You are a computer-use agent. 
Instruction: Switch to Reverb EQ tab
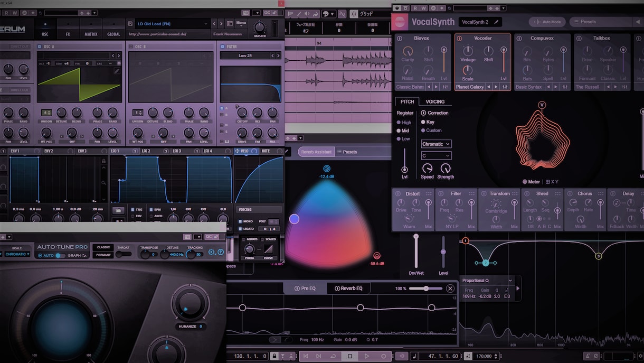348,288
